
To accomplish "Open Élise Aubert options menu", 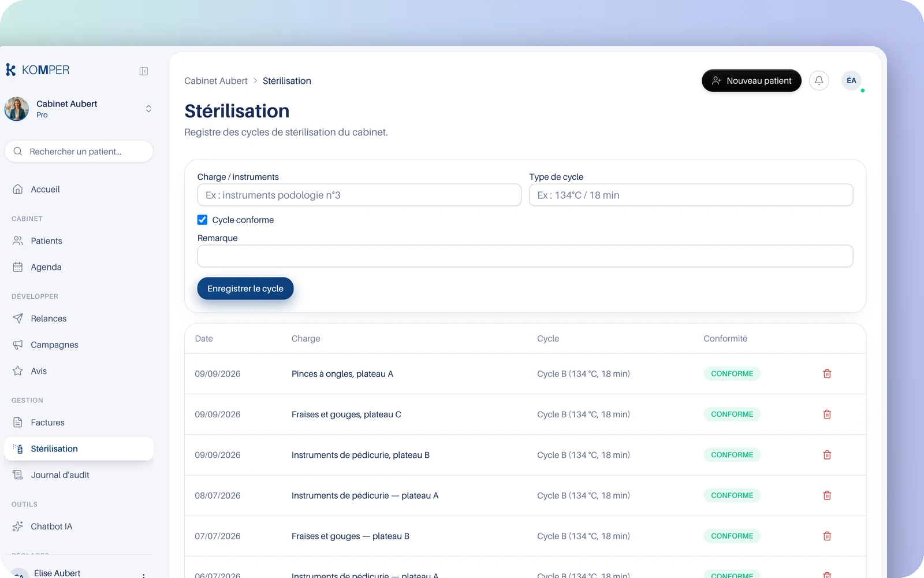I will pos(143,574).
